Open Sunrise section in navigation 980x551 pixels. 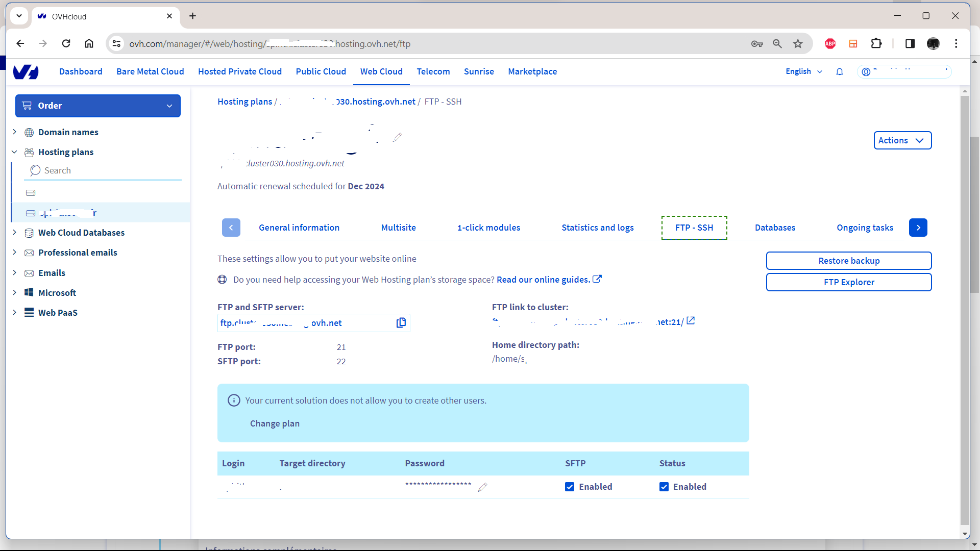479,72
